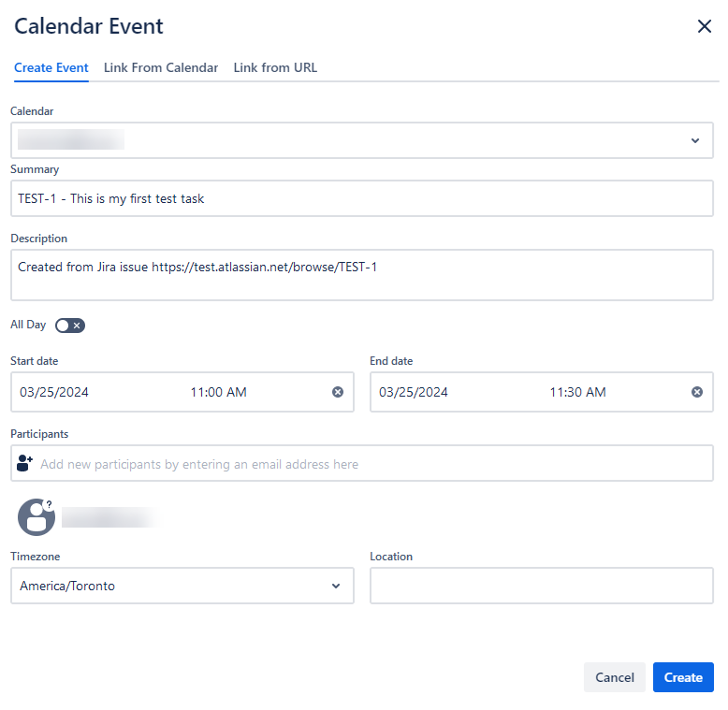Open the Timezone America/Toronto dropdown

pos(182,586)
